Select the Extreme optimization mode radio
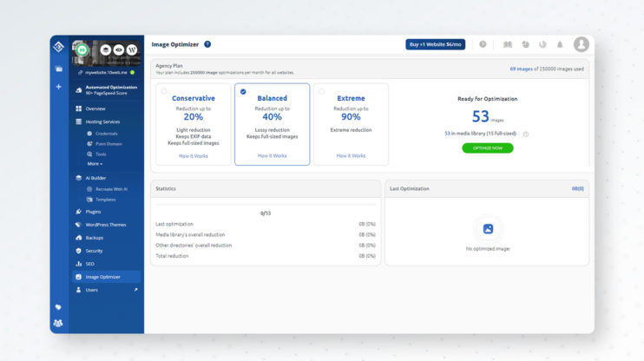The height and width of the screenshot is (361, 644). point(322,92)
